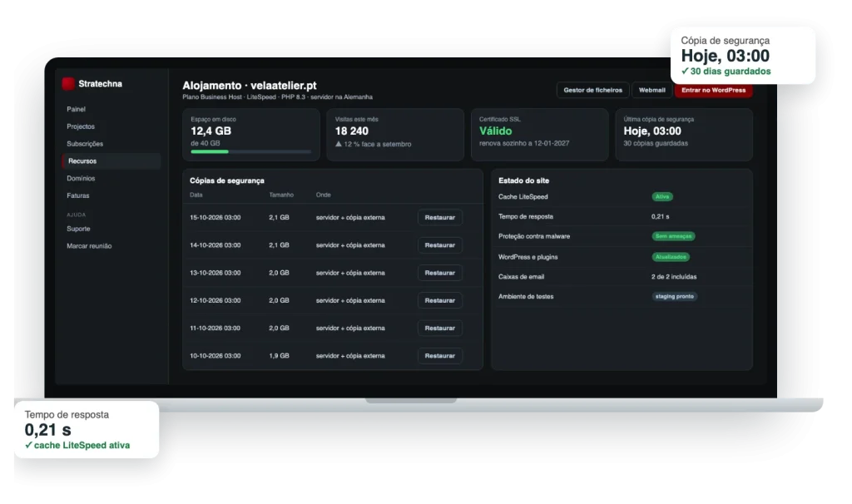Screen dimensions: 852x504
Task: Click the 12,4 GB disk space value
Action: coord(211,131)
